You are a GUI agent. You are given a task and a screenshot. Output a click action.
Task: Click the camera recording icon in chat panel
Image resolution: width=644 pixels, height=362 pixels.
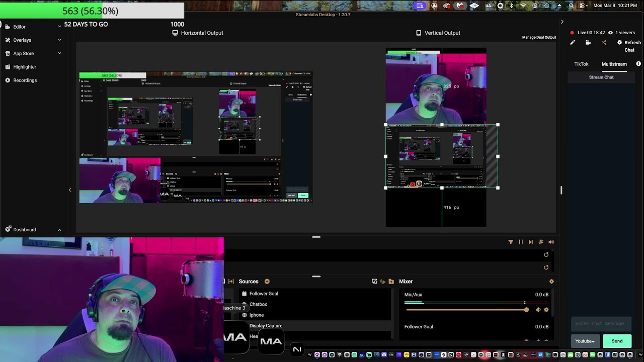[x=588, y=43]
